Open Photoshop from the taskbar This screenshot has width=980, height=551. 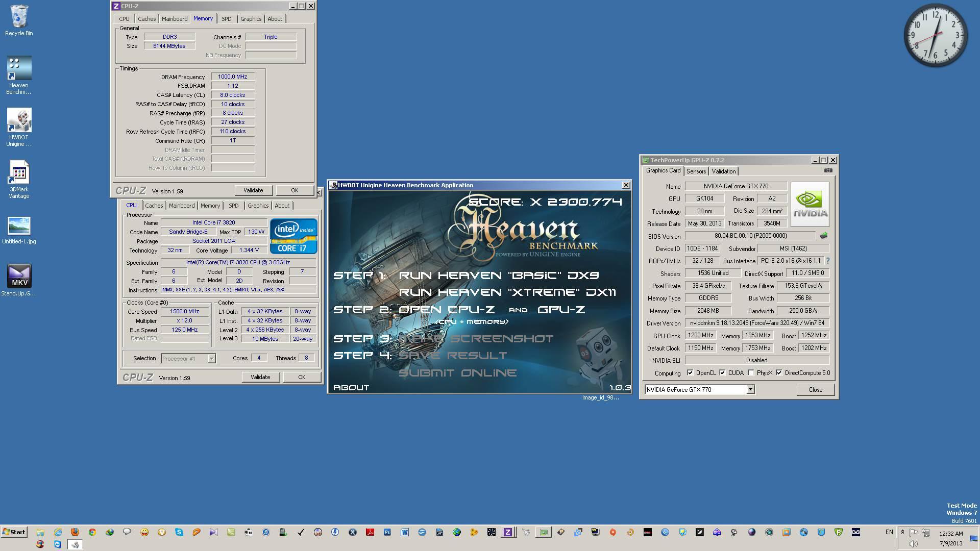(x=387, y=532)
